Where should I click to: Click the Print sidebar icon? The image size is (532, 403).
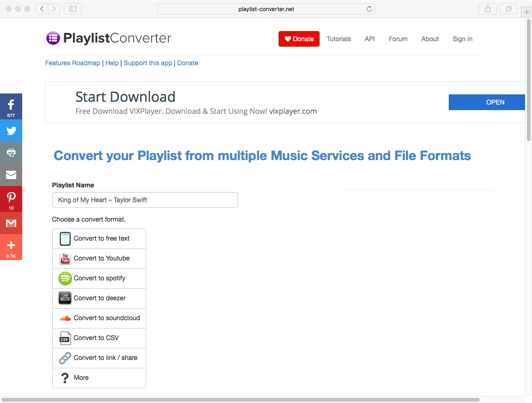click(x=11, y=153)
